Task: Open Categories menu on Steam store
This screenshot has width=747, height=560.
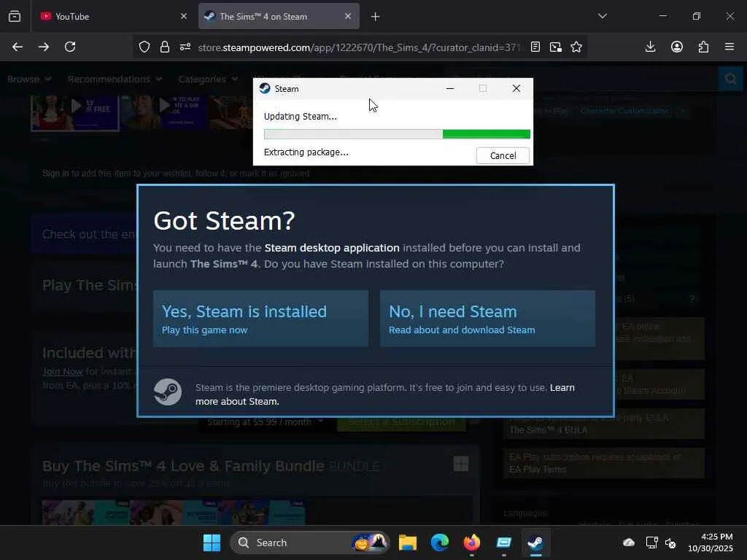Action: 208,79
